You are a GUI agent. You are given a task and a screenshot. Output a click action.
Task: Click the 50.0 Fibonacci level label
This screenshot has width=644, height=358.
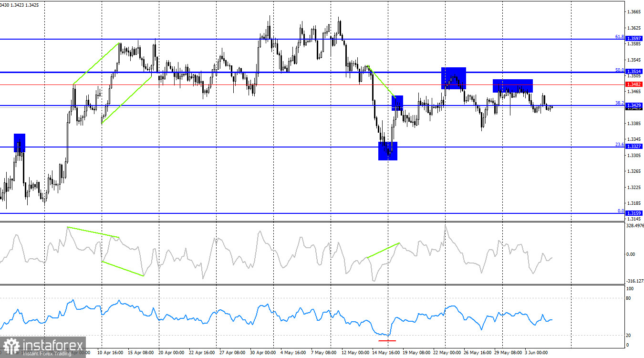click(619, 70)
